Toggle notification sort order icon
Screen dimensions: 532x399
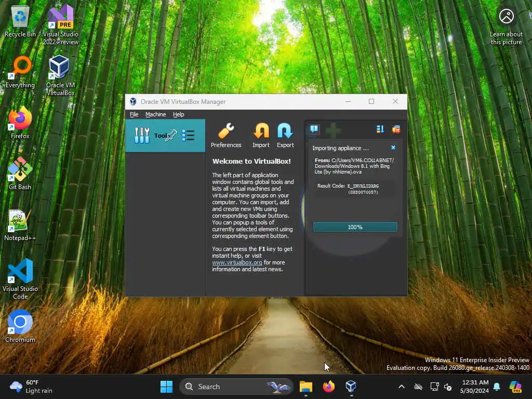(x=380, y=129)
